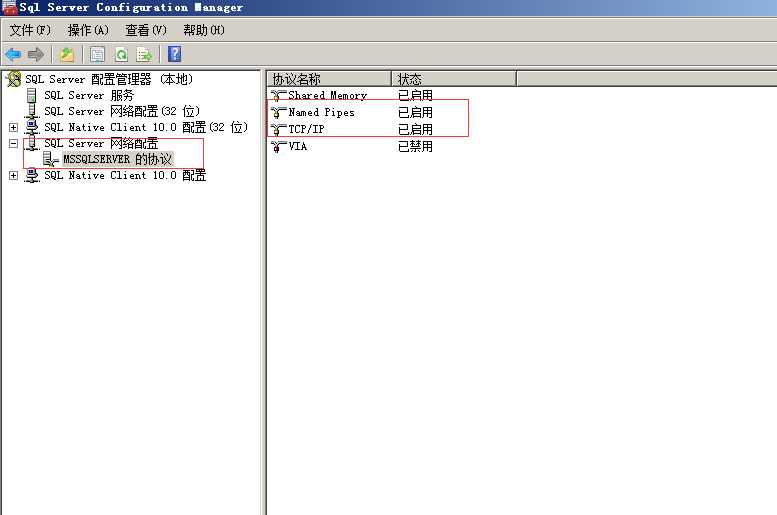Select the Named Pipes protocol row
This screenshot has width=777, height=515.
[x=322, y=113]
